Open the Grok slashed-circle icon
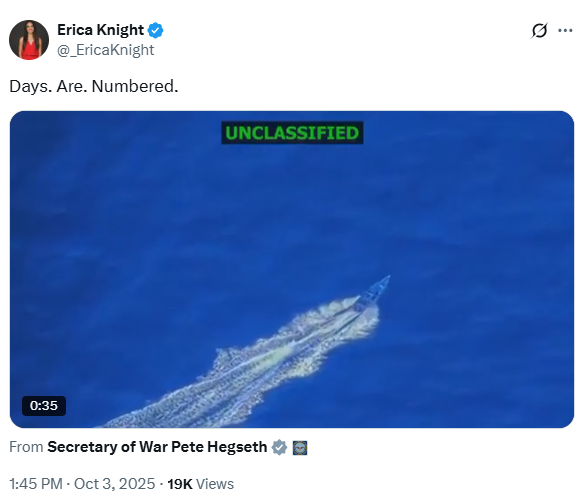This screenshot has height=500, width=587. pyautogui.click(x=539, y=31)
